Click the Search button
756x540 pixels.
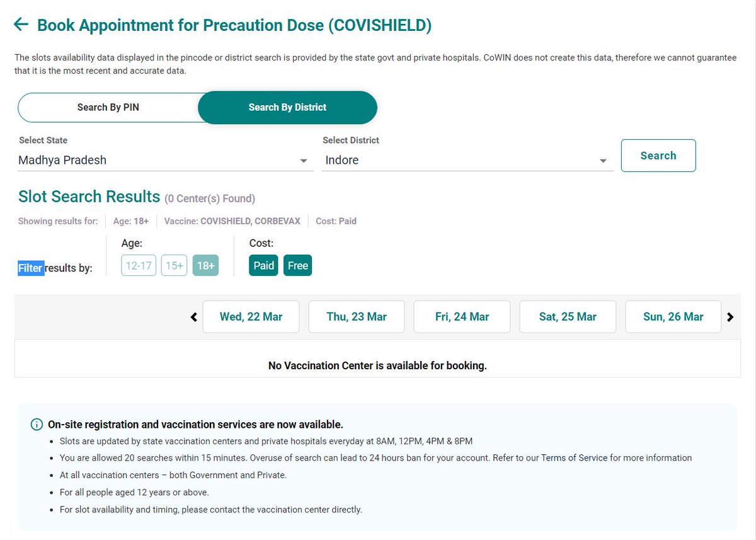coord(658,156)
